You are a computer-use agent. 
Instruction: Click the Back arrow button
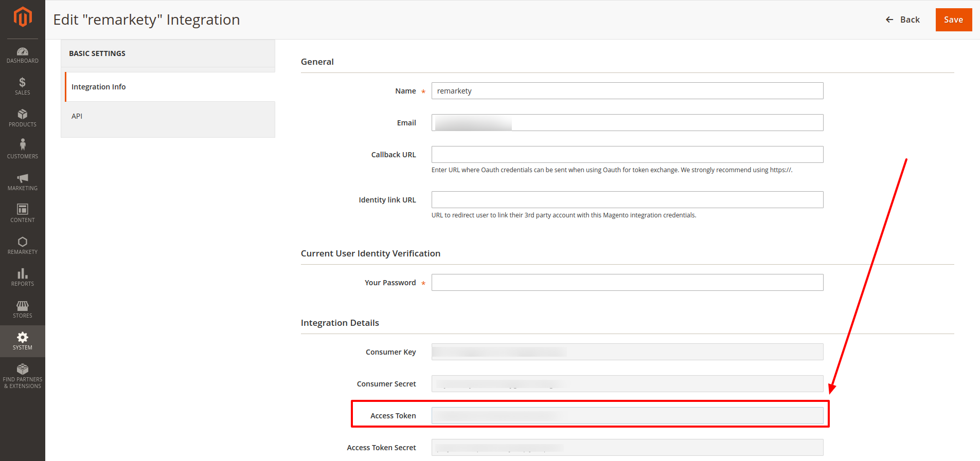coord(902,20)
